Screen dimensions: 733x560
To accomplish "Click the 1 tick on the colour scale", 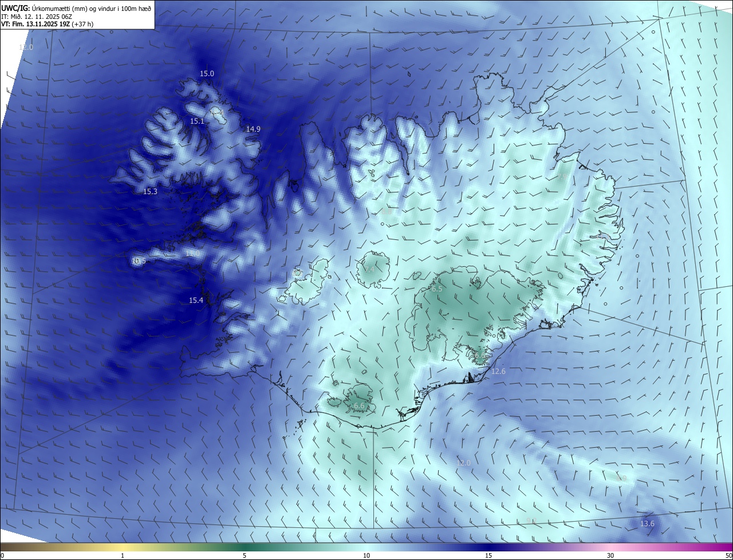I will click(x=123, y=555).
